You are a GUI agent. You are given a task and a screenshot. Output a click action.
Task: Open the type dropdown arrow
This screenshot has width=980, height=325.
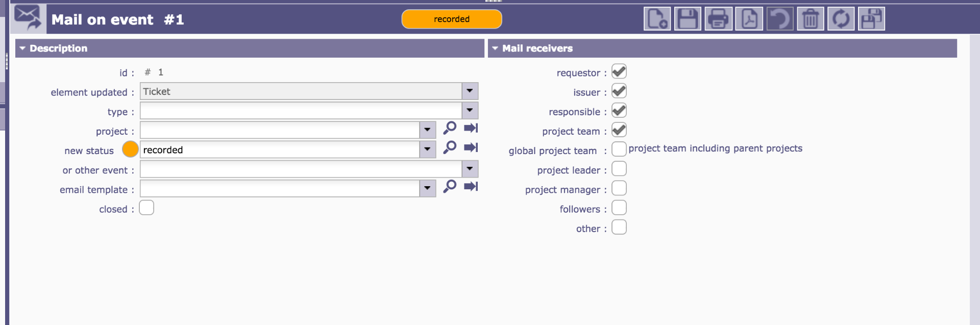pos(470,110)
